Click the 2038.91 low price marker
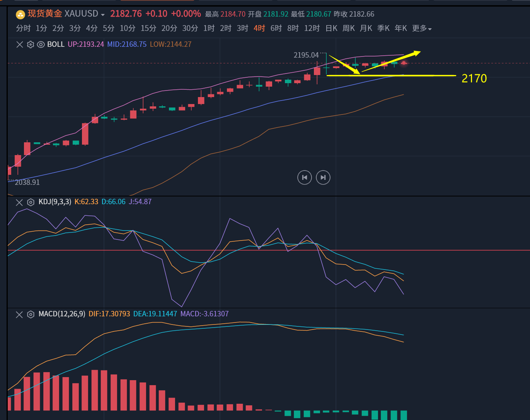This screenshot has width=530, height=420. coord(27,183)
